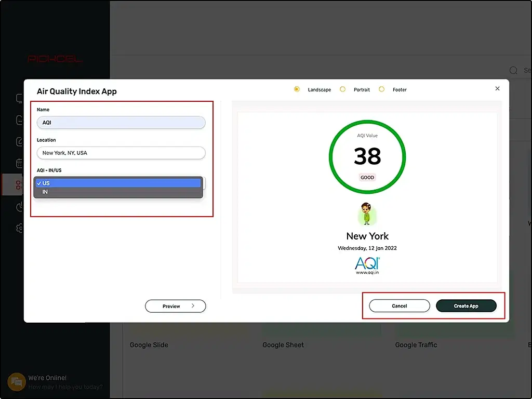Click the Preview button
This screenshot has width=532, height=399.
(175, 306)
